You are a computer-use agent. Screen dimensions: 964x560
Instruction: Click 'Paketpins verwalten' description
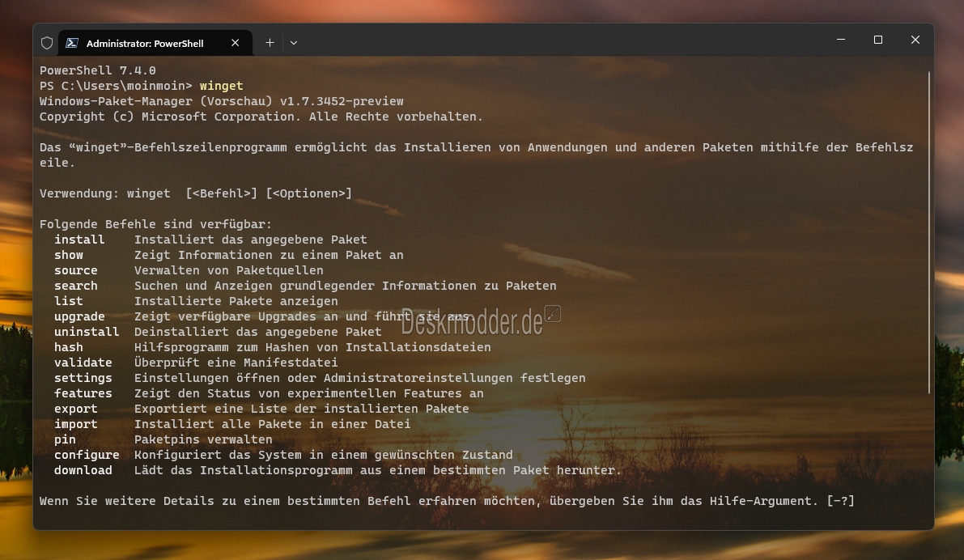[x=203, y=439]
